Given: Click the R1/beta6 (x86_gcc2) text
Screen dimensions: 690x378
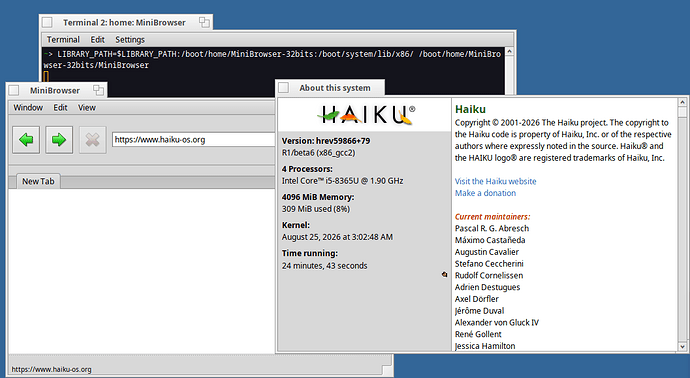Looking at the screenshot, I should [319, 153].
